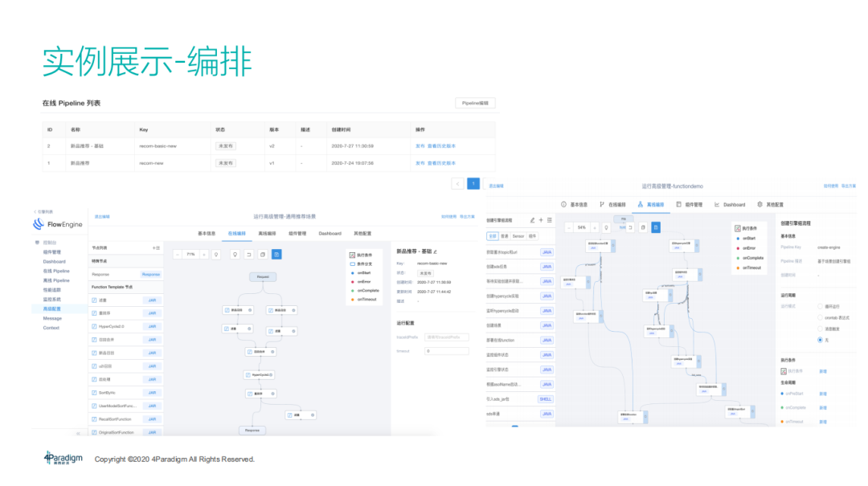Open 性能追踪 in the sidebar
The image size is (868, 486).
coord(52,290)
